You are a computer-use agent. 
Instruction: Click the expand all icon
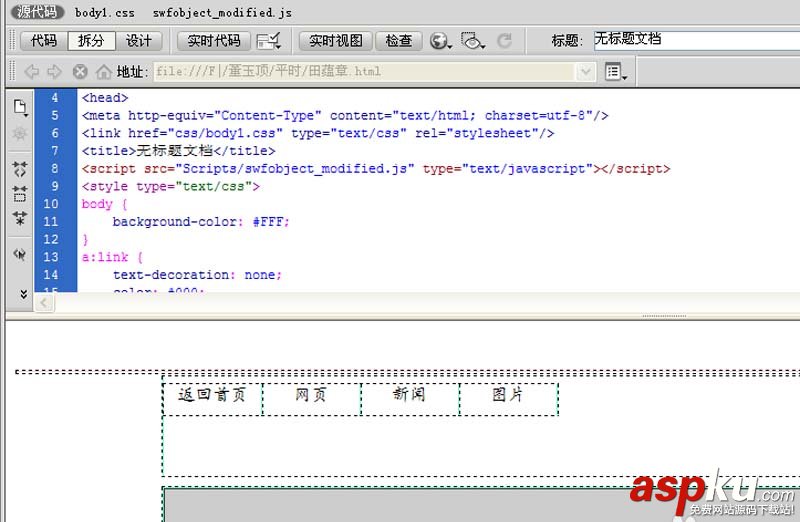pyautogui.click(x=20, y=218)
